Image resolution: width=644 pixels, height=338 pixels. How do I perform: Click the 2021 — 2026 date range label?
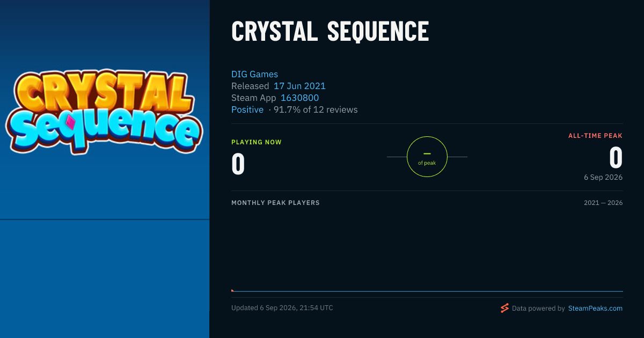point(603,203)
